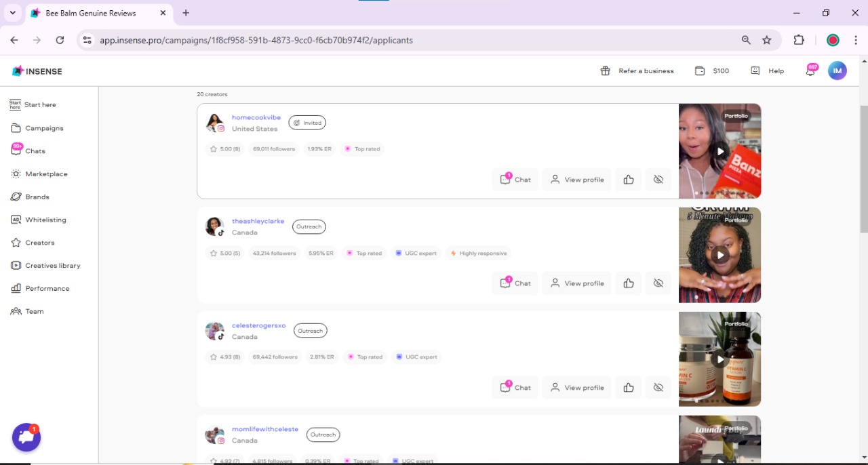Click the Outreach badge on momlifewithceleste

(x=323, y=434)
